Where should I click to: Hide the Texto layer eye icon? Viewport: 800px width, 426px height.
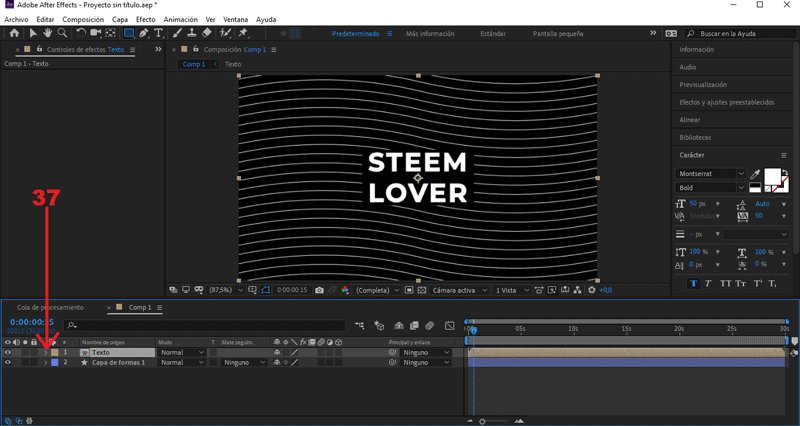click(x=8, y=352)
